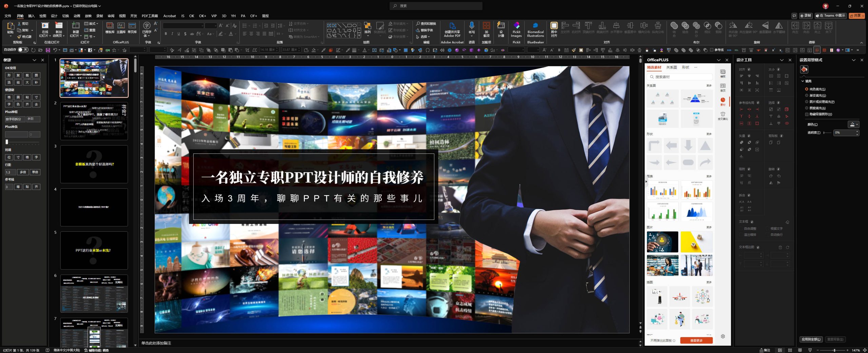
Task: Click the fill paint bucket in 设置背景格式
Action: (804, 69)
